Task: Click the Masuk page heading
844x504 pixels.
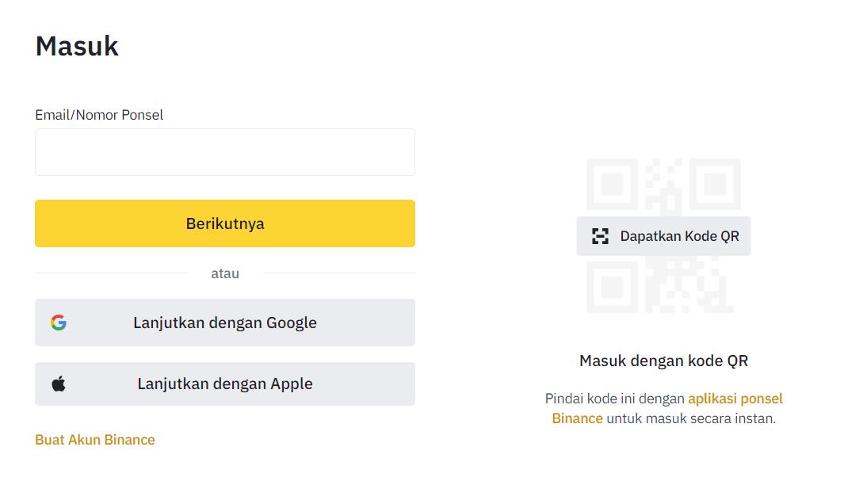Action: click(77, 46)
